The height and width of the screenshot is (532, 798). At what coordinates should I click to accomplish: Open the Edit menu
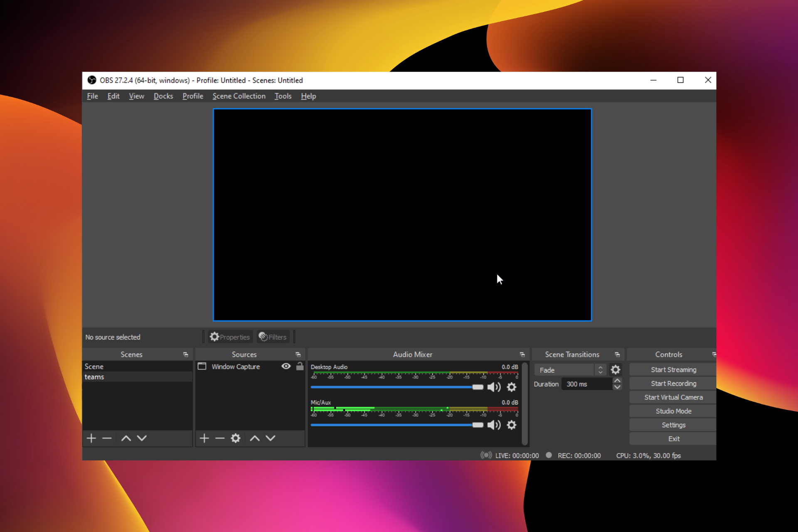(113, 96)
